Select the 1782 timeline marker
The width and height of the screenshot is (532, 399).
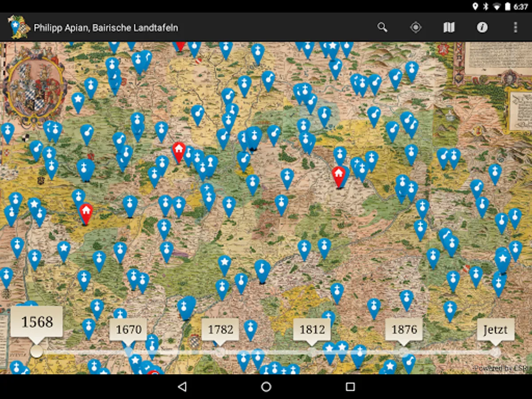pos(220,330)
